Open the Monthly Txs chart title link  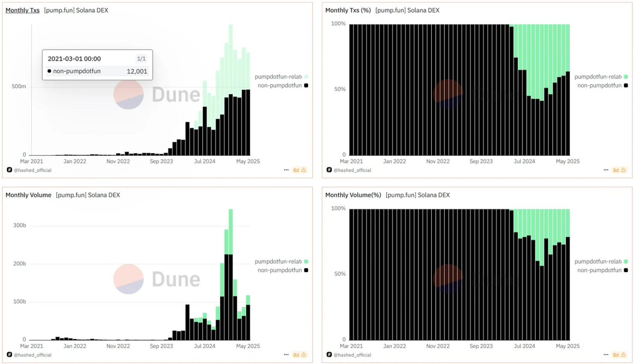coord(22,10)
